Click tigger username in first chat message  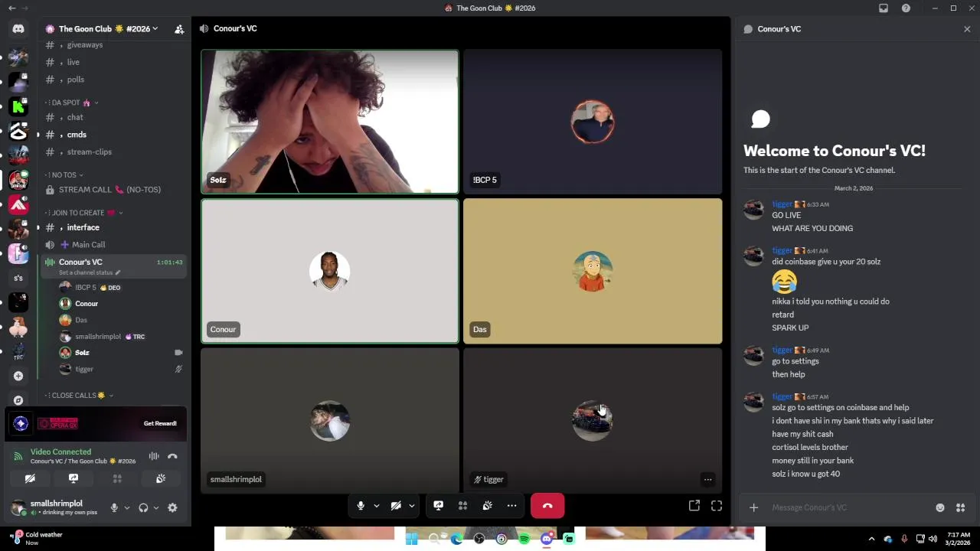click(782, 204)
